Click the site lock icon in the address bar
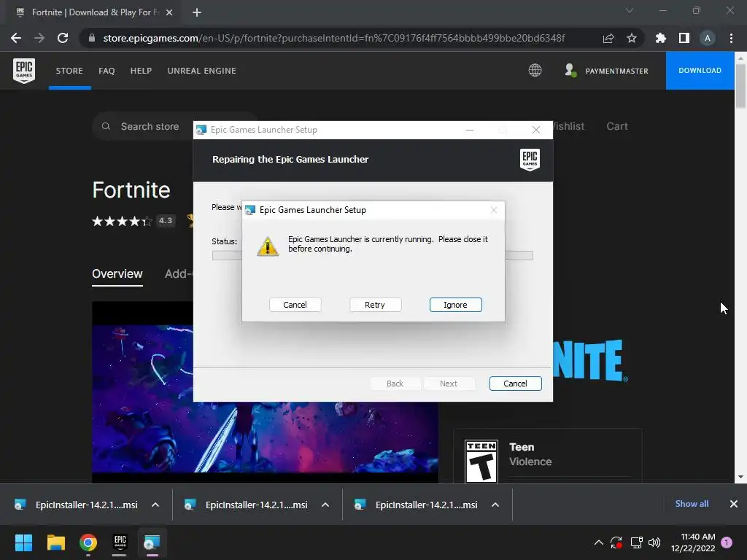This screenshot has height=560, width=747. pos(92,38)
